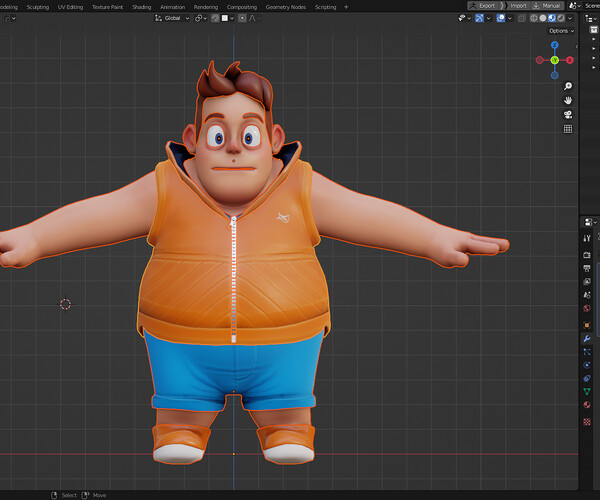The height and width of the screenshot is (500, 600).
Task: Switch to orthographic grid view icon
Action: click(568, 129)
